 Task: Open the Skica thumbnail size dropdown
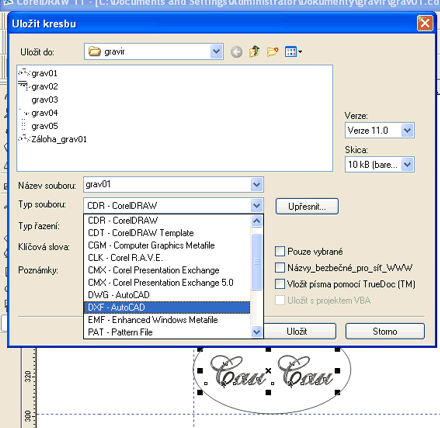(x=407, y=164)
